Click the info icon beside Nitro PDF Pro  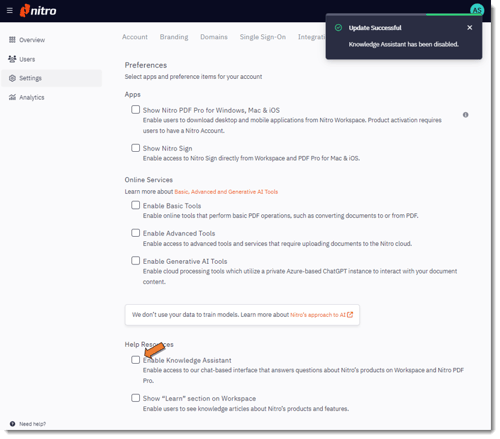(465, 115)
